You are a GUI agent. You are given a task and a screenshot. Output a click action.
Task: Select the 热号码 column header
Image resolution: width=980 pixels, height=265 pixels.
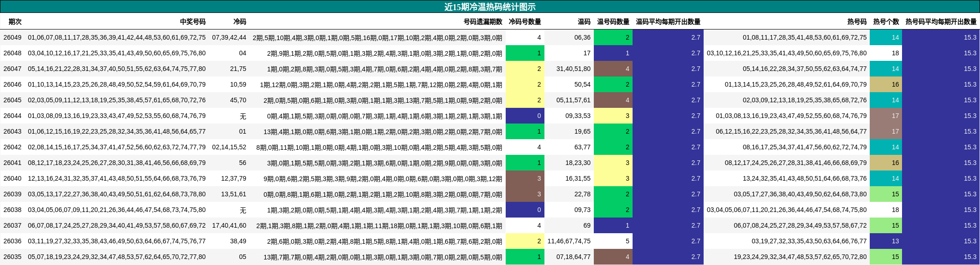point(857,22)
